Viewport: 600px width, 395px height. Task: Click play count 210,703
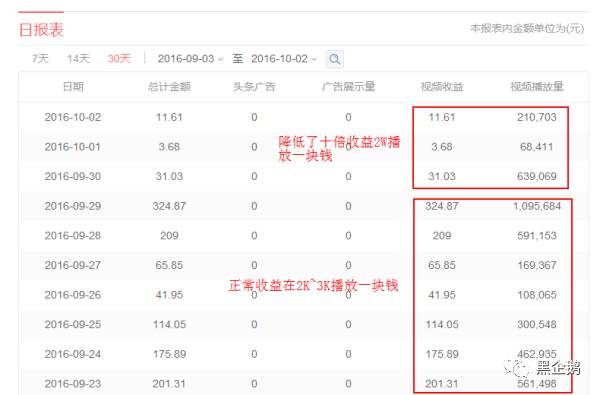click(537, 117)
